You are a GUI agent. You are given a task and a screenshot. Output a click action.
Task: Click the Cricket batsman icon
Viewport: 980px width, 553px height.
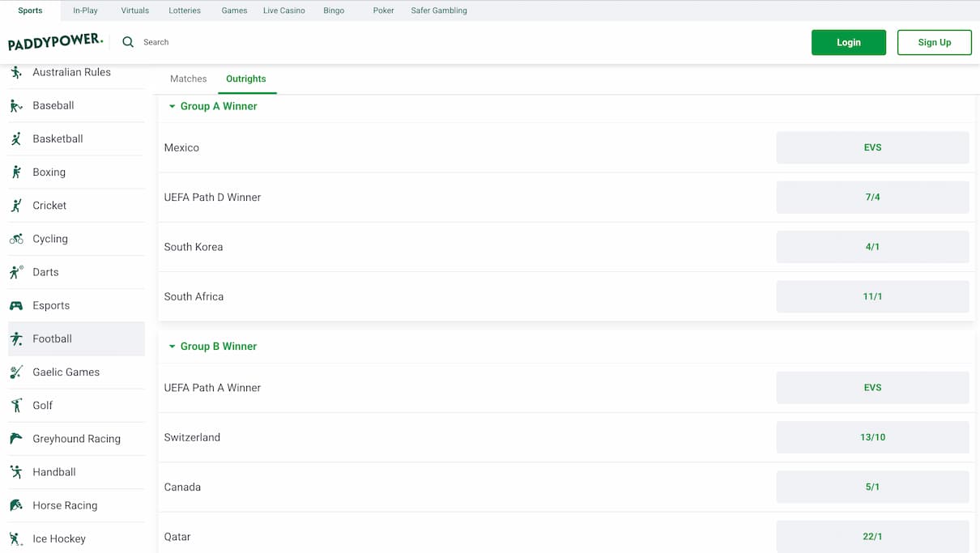[x=16, y=205]
